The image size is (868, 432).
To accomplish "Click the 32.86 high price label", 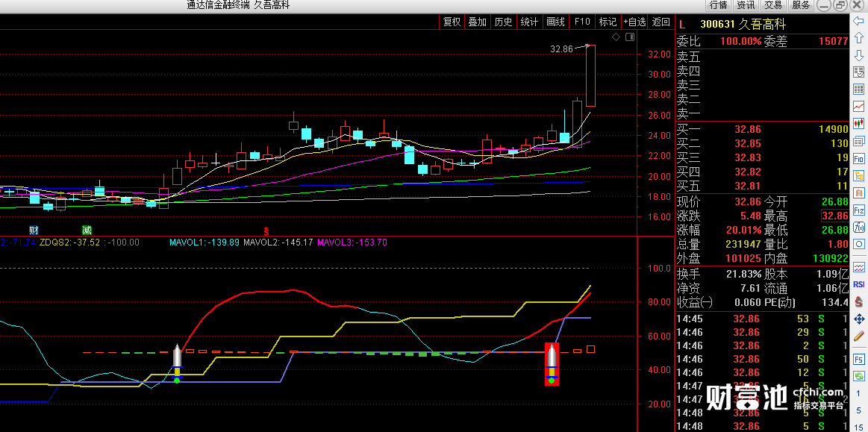I will (x=561, y=48).
